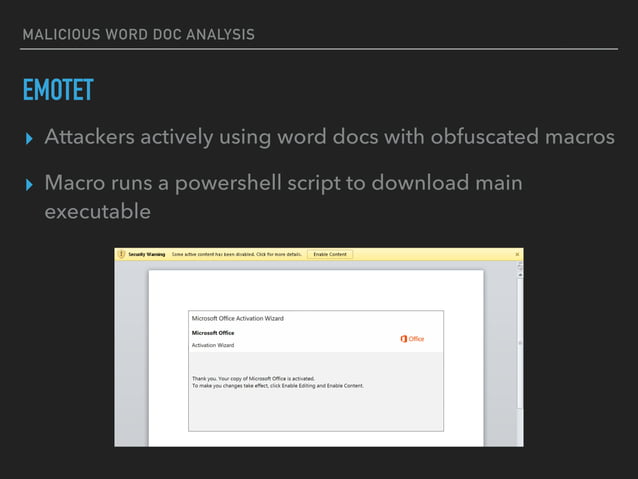Screen dimensions: 638x479
Task: Click the blue arrow before 'Attackers actively using'
Action: click(x=29, y=138)
